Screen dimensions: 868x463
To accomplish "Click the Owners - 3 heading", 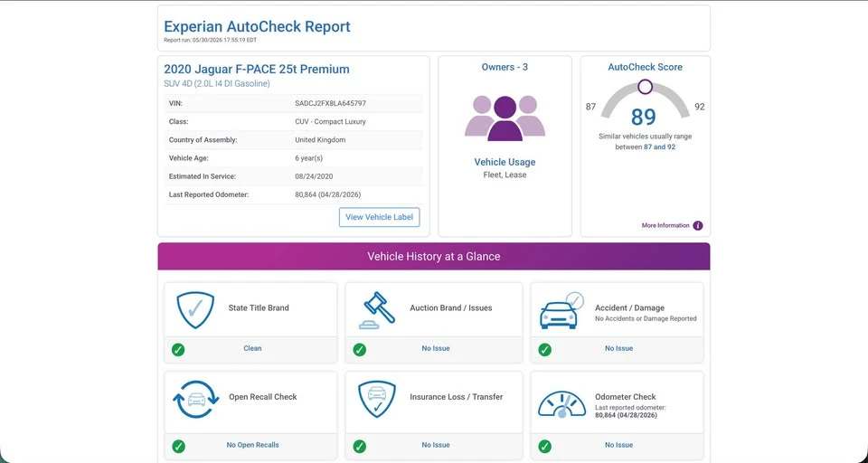I will coord(505,67).
